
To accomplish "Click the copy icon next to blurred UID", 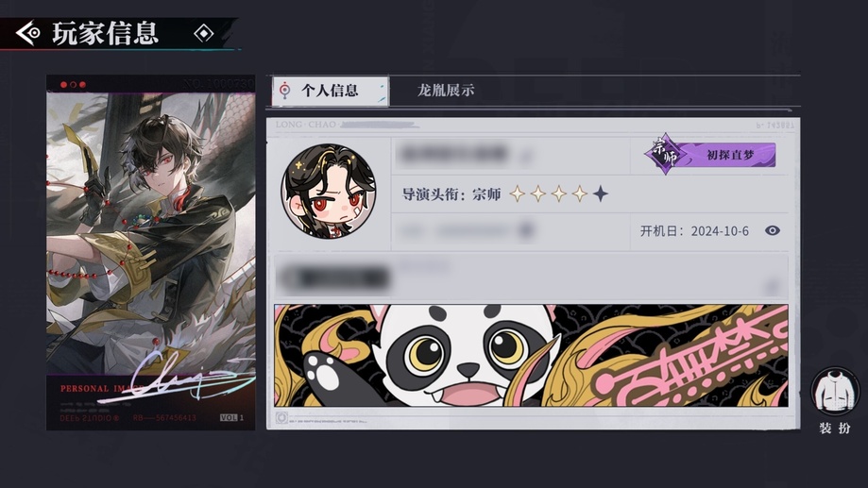I will [x=528, y=229].
